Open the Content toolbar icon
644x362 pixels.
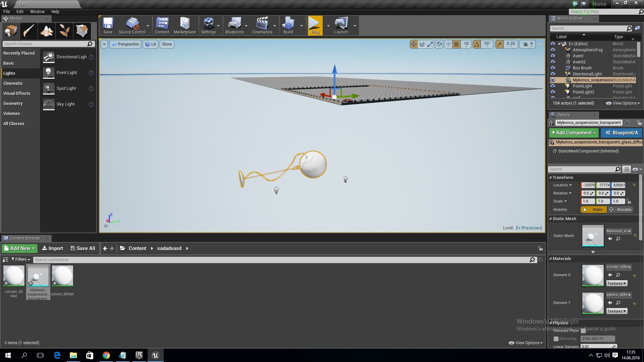coord(162,26)
